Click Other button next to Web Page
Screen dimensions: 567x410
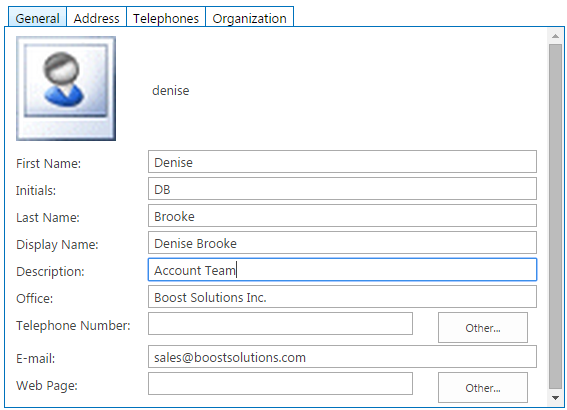click(x=483, y=388)
